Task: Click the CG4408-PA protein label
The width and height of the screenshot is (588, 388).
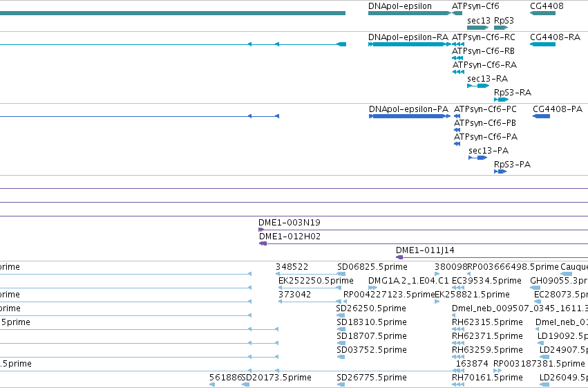Action: tap(557, 109)
